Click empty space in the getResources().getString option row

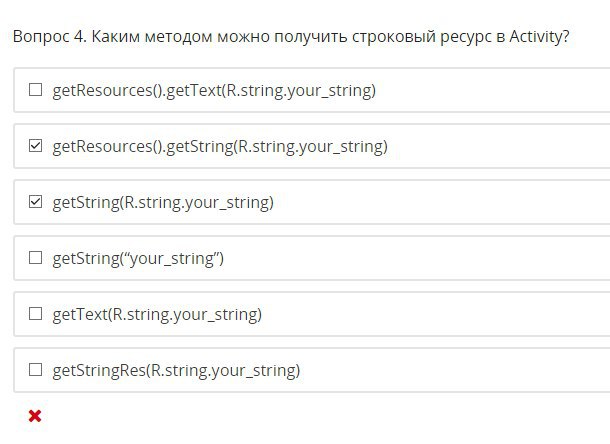pos(498,146)
